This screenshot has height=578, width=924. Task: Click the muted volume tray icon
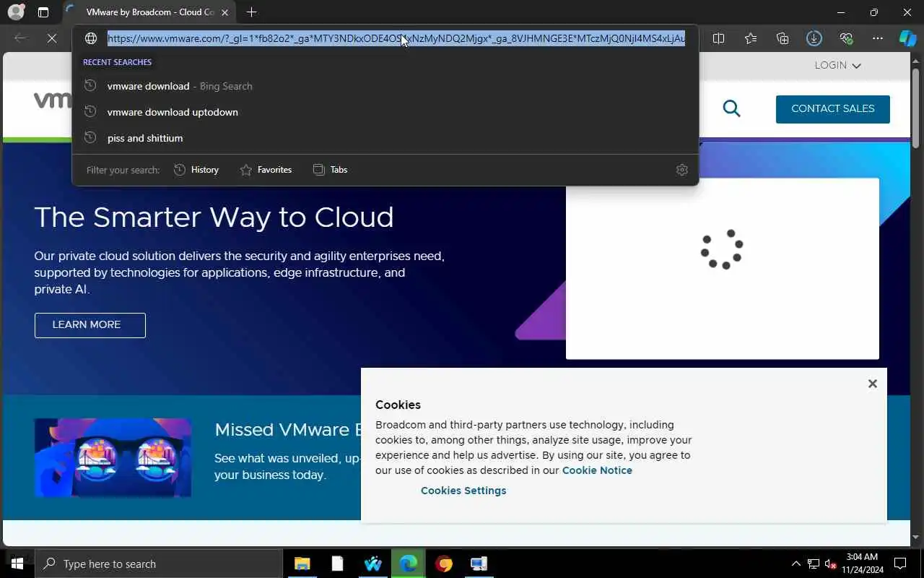pyautogui.click(x=831, y=564)
